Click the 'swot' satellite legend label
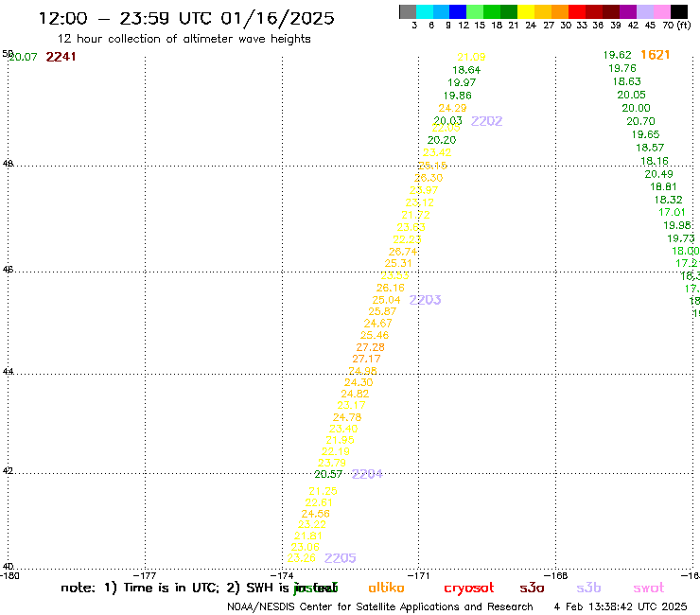 [649, 589]
